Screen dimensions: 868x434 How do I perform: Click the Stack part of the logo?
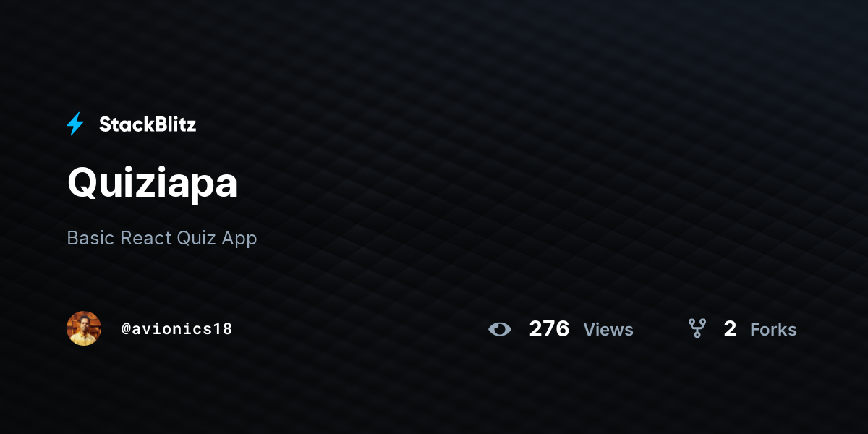[124, 124]
